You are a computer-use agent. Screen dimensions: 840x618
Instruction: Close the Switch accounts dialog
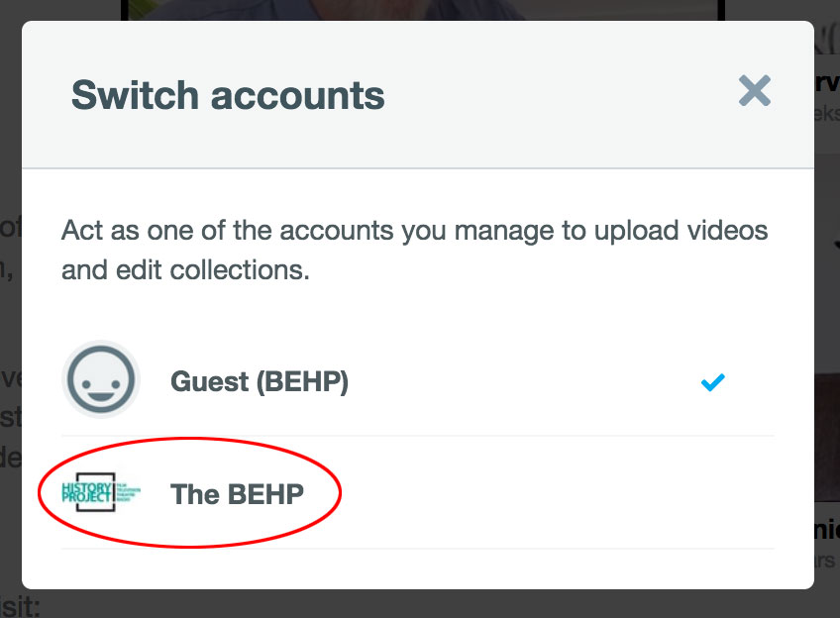(754, 92)
